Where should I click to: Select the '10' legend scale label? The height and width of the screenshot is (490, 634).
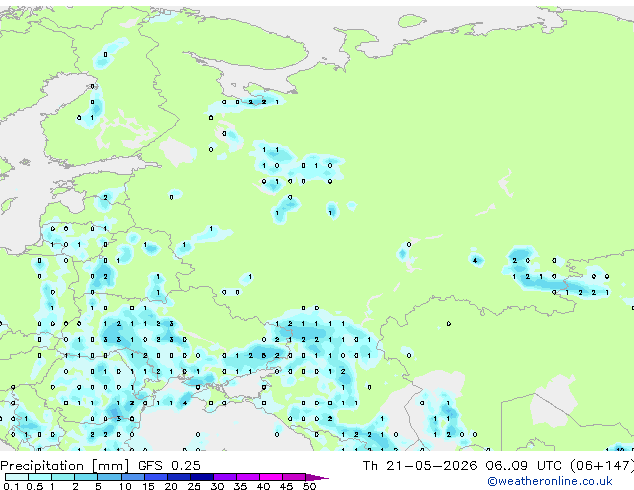point(125,486)
